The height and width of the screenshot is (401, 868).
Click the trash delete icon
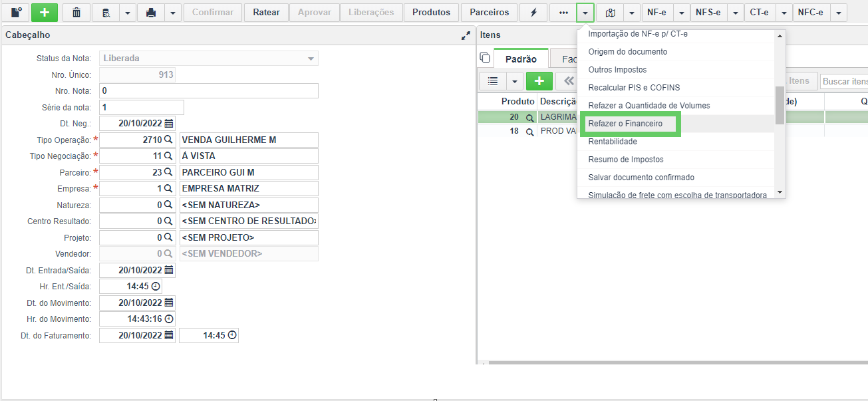pyautogui.click(x=76, y=13)
